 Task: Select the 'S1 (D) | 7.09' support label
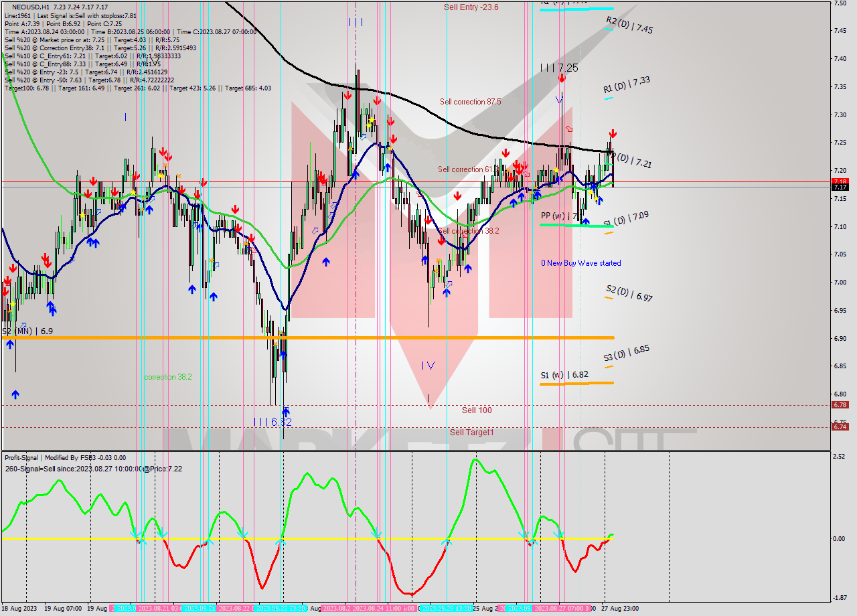[x=625, y=219]
